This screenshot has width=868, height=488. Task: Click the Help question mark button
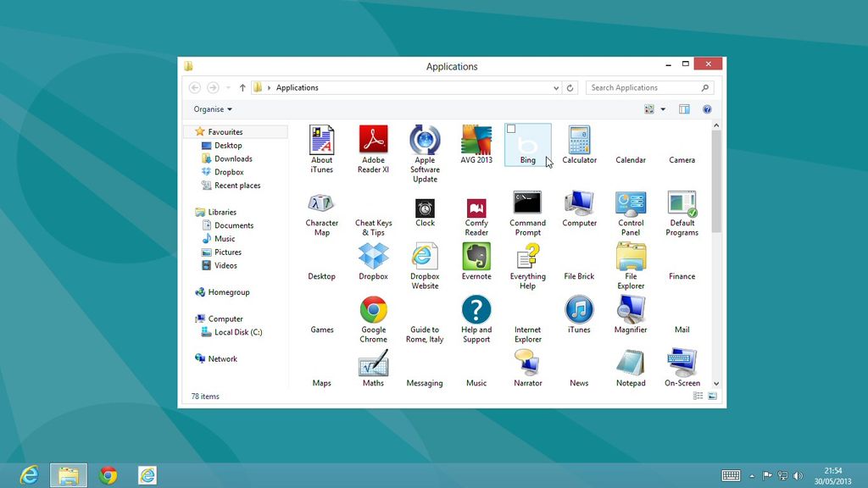click(707, 108)
